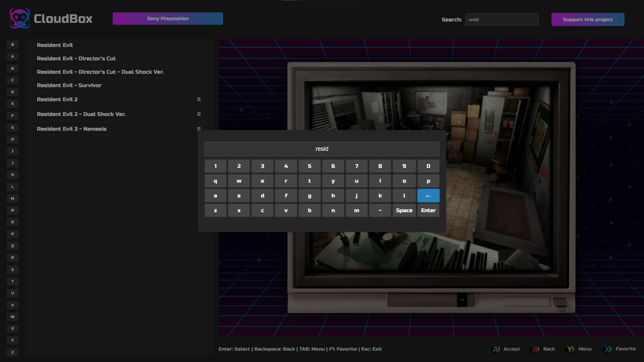Viewport: 644px width, 362px height.
Task: Open the Sony Playstation platform selector
Action: click(x=168, y=18)
